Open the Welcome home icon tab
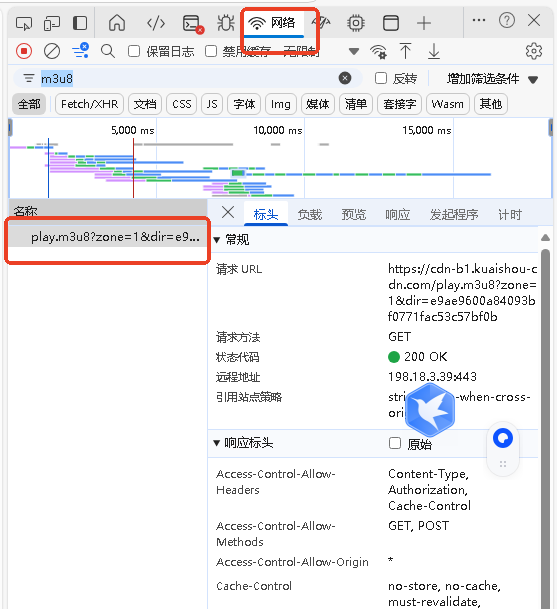The image size is (557, 609). click(117, 23)
